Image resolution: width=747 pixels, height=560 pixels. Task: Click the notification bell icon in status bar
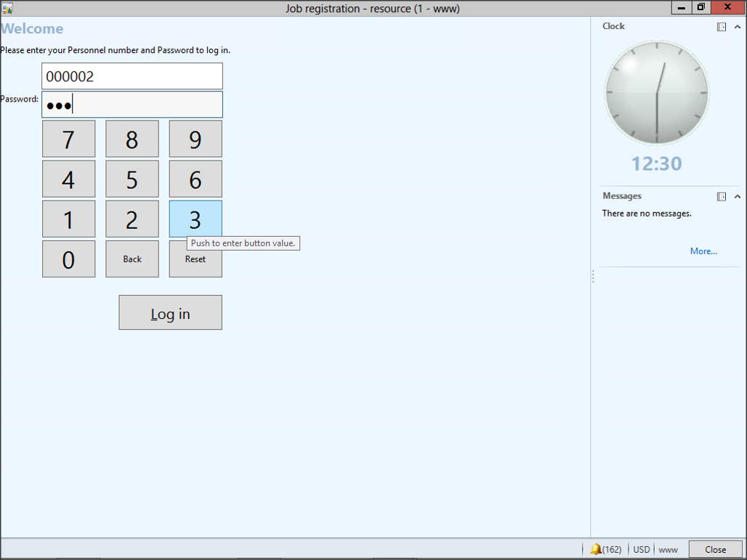596,549
